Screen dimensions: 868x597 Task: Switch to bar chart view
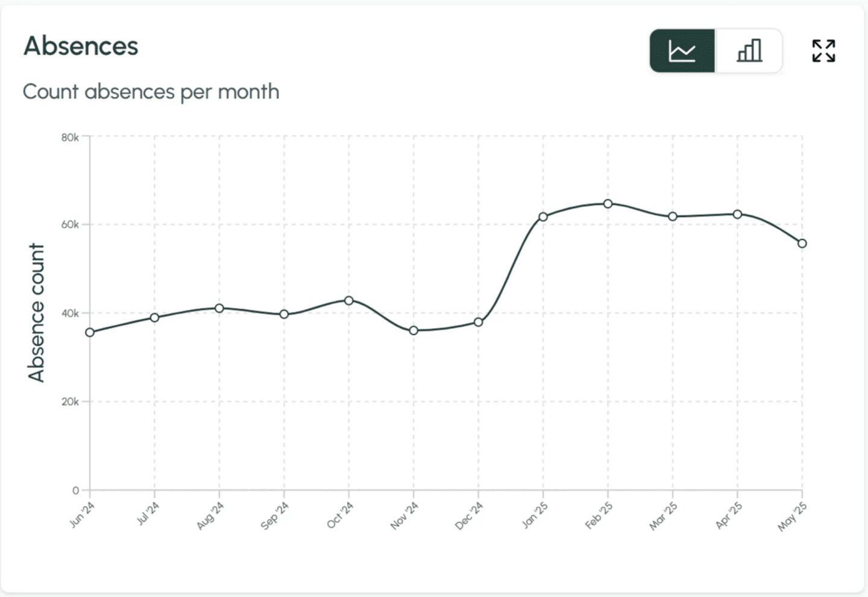(x=749, y=51)
